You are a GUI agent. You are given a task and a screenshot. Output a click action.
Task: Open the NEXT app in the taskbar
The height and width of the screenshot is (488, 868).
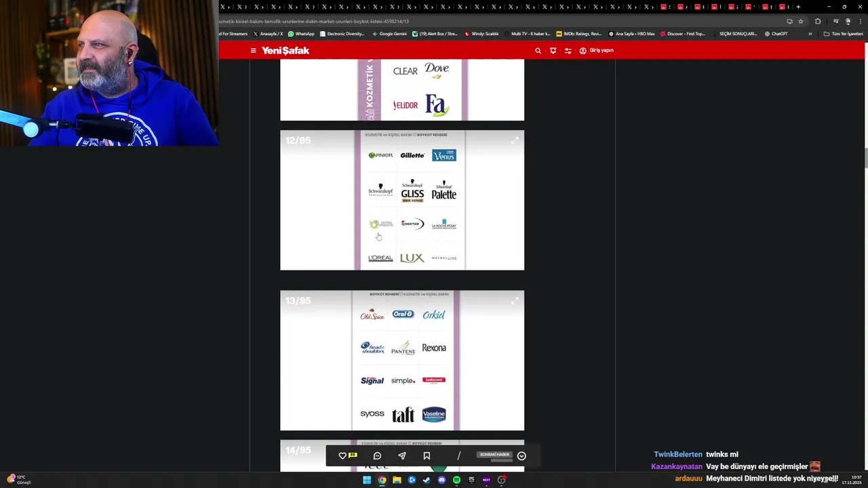coord(486,480)
